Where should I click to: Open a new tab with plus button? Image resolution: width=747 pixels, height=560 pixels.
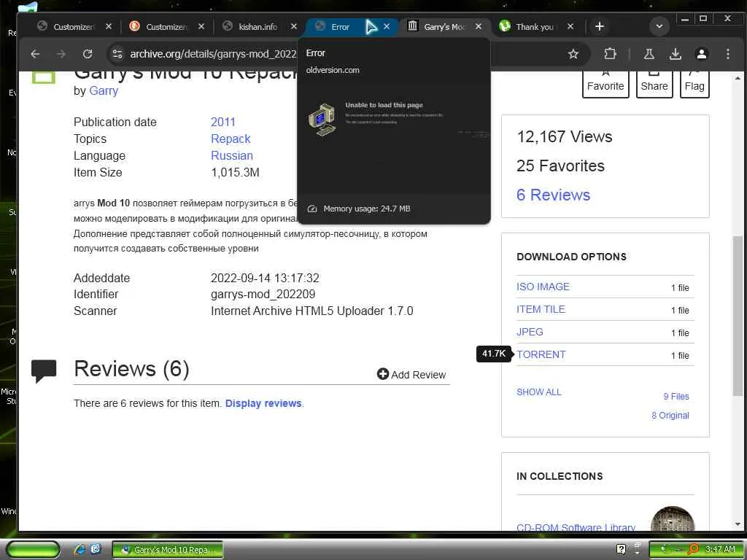click(600, 27)
